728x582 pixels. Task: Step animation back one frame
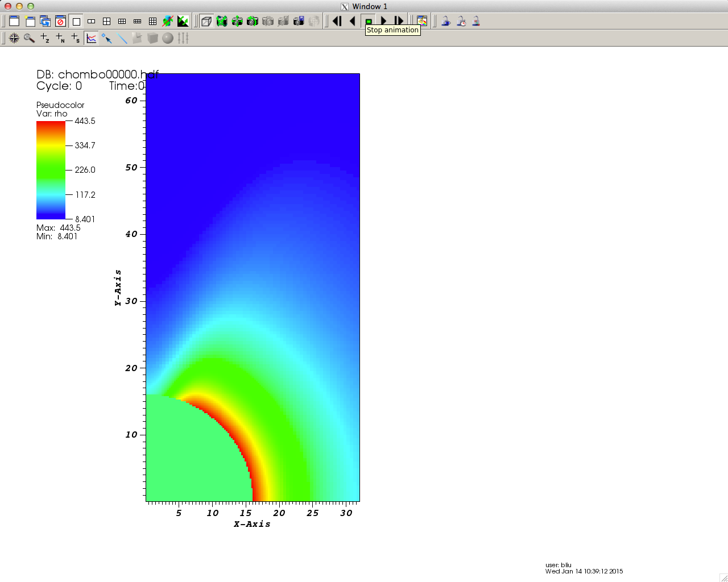337,21
